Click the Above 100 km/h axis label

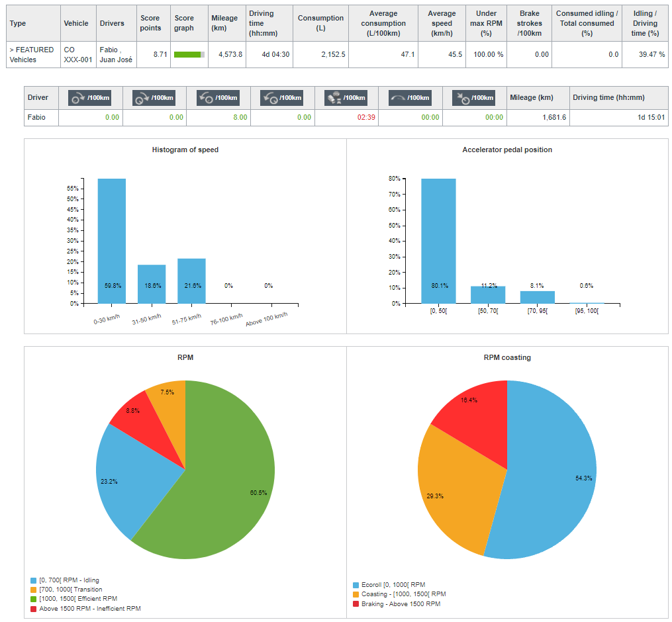pos(267,320)
